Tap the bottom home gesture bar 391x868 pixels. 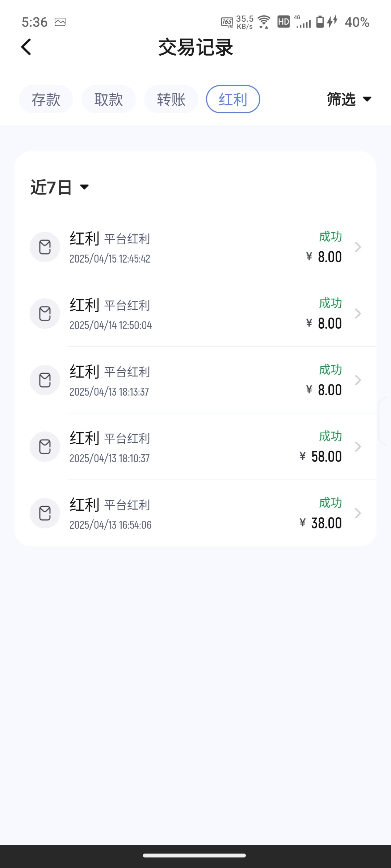point(195,855)
